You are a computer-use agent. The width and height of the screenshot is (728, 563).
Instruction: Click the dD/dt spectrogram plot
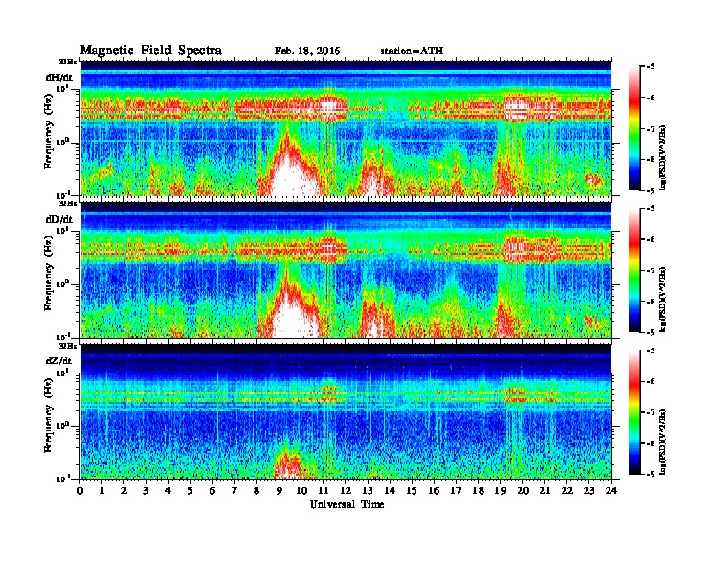point(346,270)
